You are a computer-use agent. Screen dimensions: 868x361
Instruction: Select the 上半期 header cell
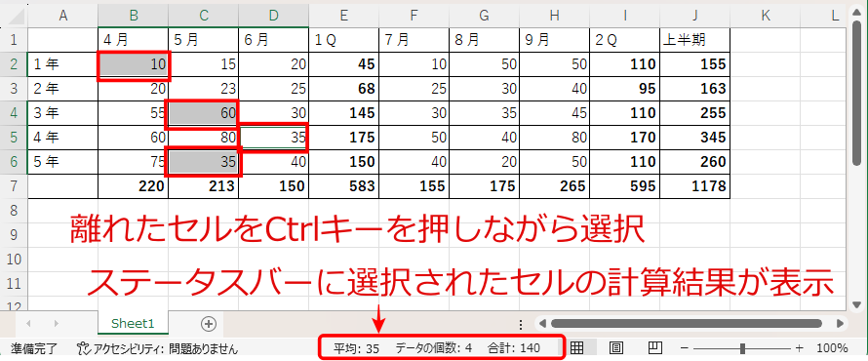[x=694, y=40]
